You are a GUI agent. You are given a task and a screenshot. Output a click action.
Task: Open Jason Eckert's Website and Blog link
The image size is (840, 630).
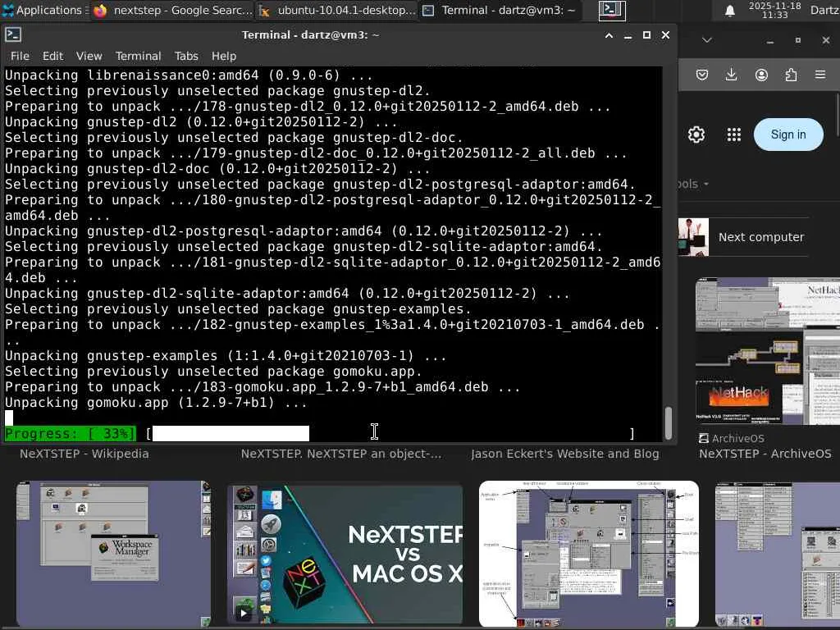[565, 454]
